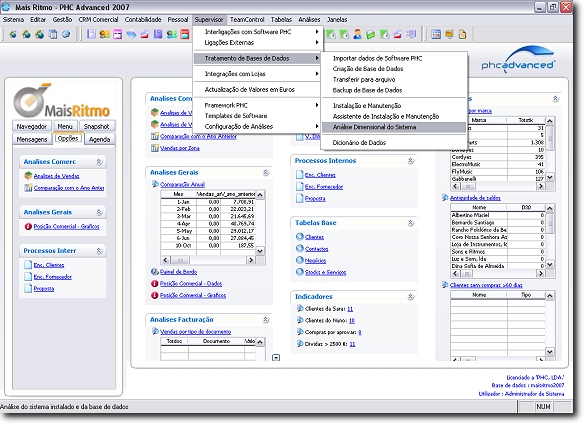Screen dimensions: 584x425
Task: Open the Templates de Software menu item
Action: (x=258, y=116)
